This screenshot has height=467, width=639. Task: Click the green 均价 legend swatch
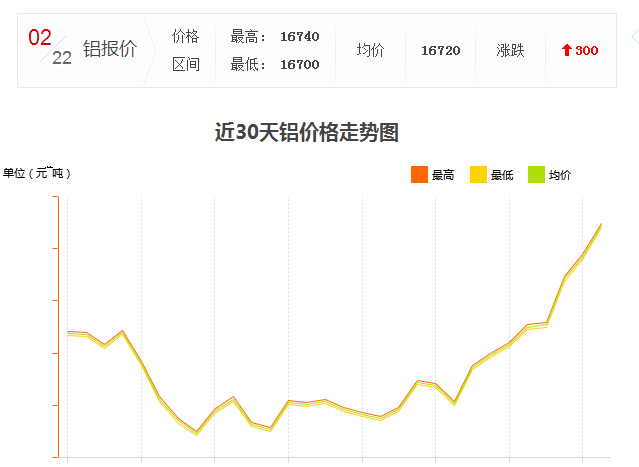[x=536, y=175]
